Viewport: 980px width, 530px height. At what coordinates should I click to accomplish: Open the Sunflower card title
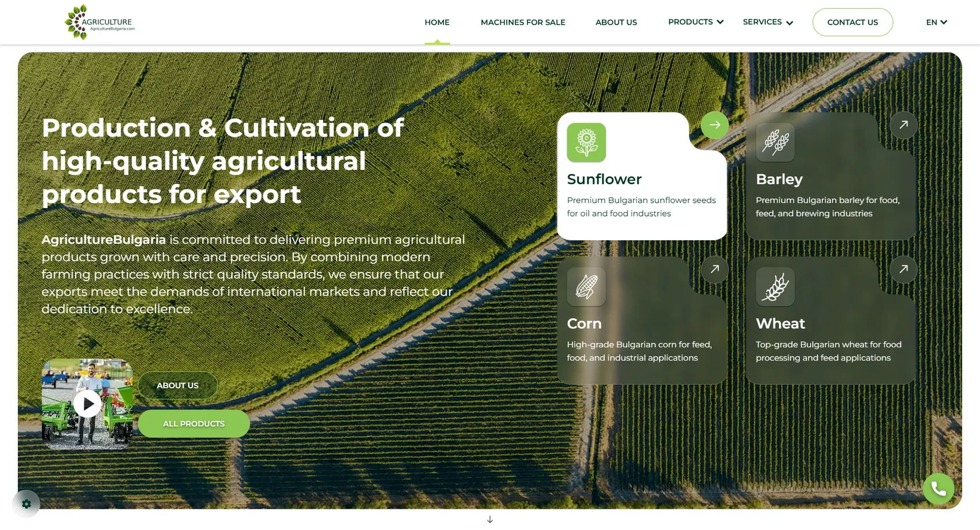(604, 179)
